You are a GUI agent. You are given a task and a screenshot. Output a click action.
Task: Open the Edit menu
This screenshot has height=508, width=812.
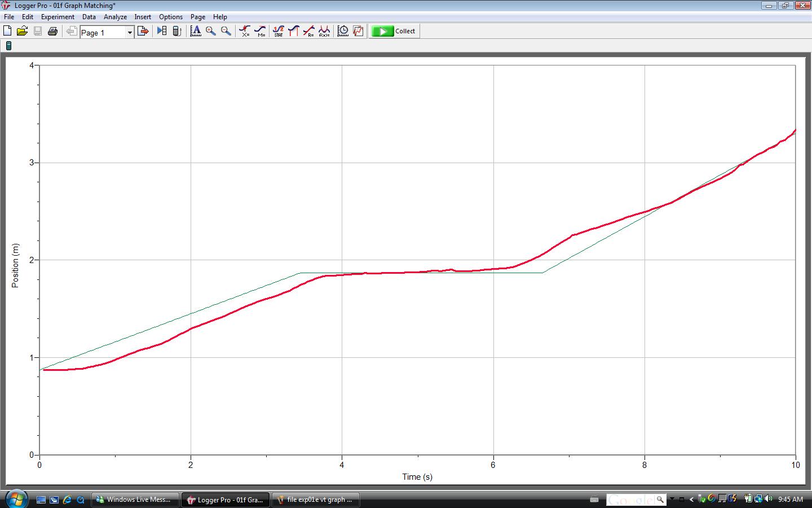click(x=28, y=17)
